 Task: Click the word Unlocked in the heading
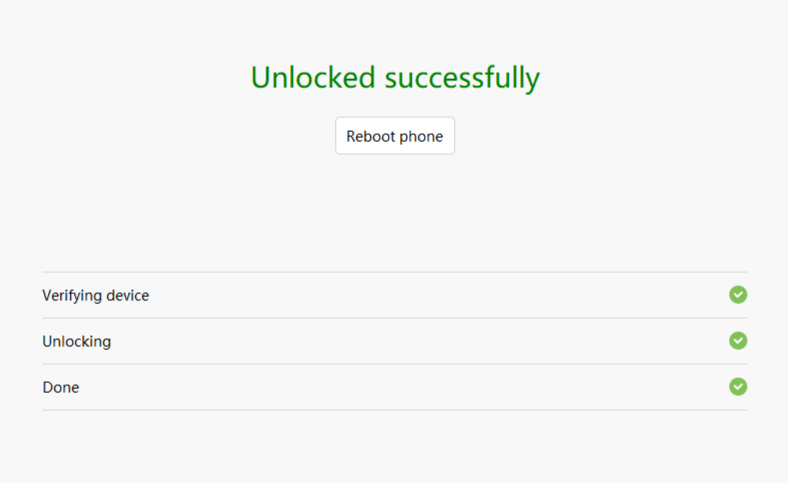point(313,77)
